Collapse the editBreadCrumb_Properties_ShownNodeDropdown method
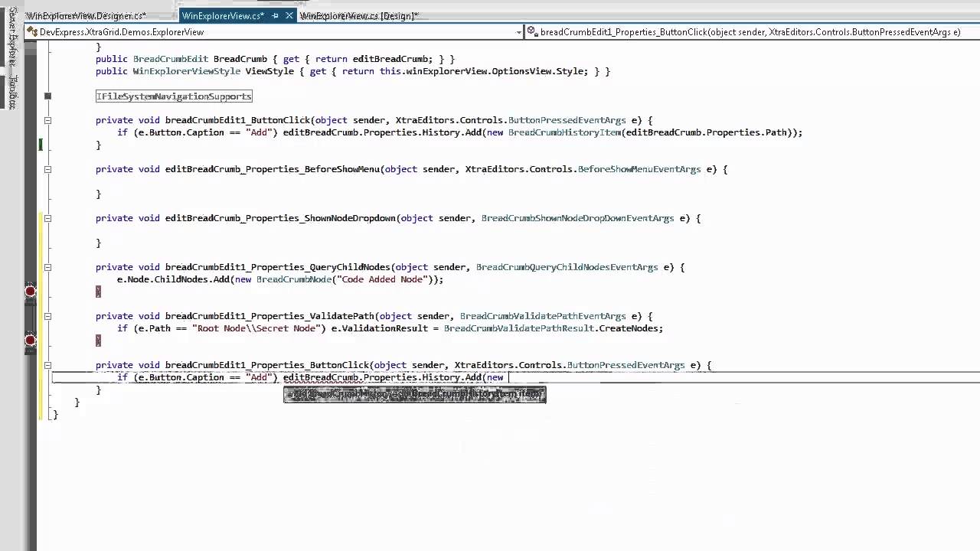 [47, 218]
